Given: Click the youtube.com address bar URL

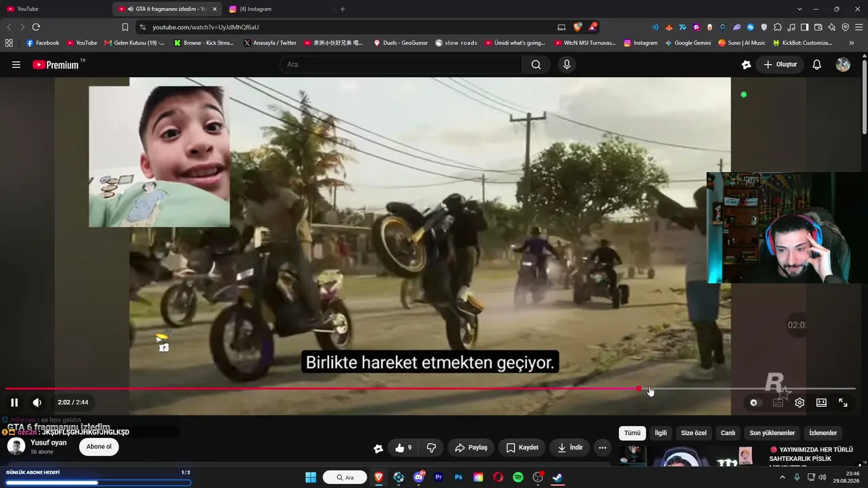Looking at the screenshot, I should (x=206, y=27).
